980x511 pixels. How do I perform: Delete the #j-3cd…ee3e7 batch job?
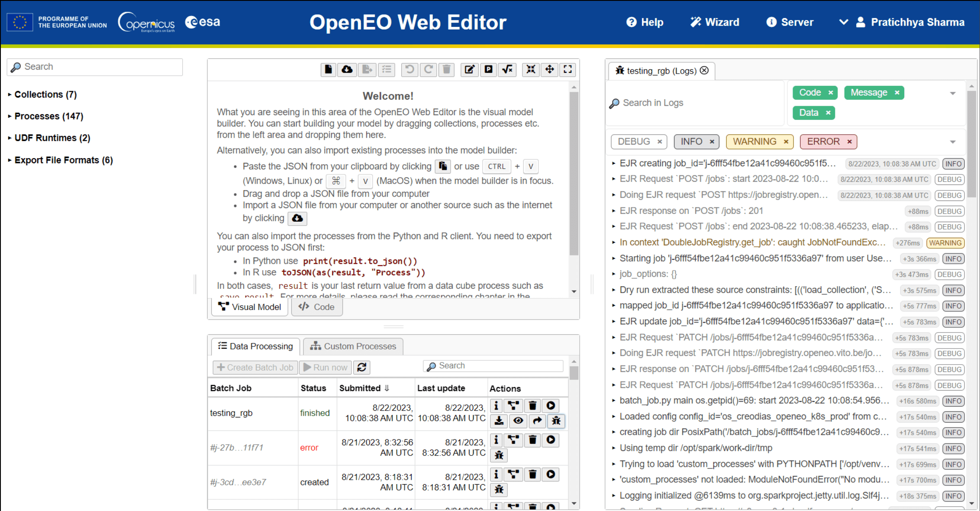pos(532,475)
